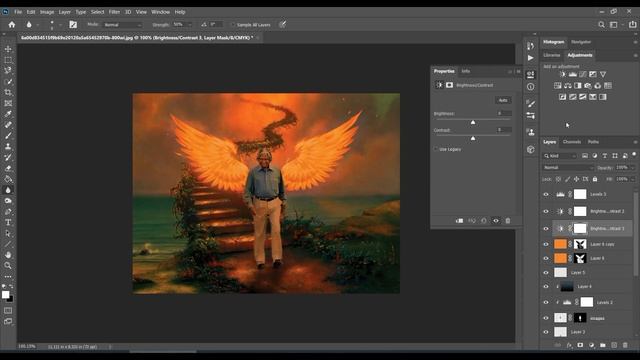Switch to the Info tab in Properties
Image resolution: width=640 pixels, height=360 pixels.
pyautogui.click(x=466, y=71)
